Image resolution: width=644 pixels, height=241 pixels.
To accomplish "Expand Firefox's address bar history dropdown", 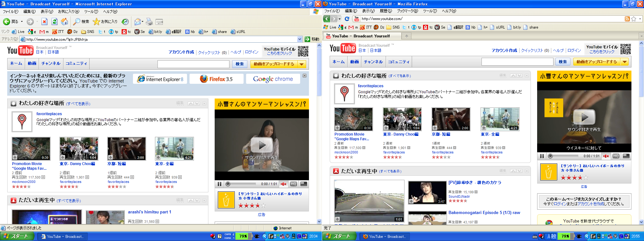I will point(640,19).
